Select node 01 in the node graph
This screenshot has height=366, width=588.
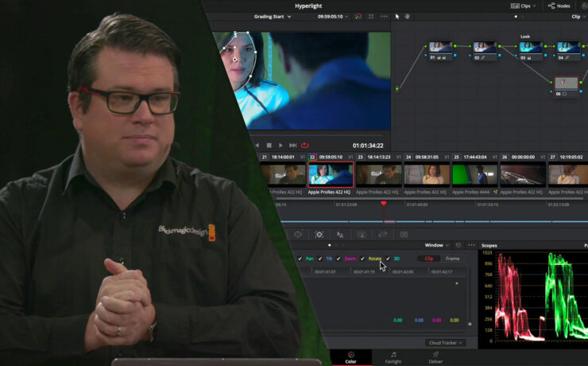point(440,51)
